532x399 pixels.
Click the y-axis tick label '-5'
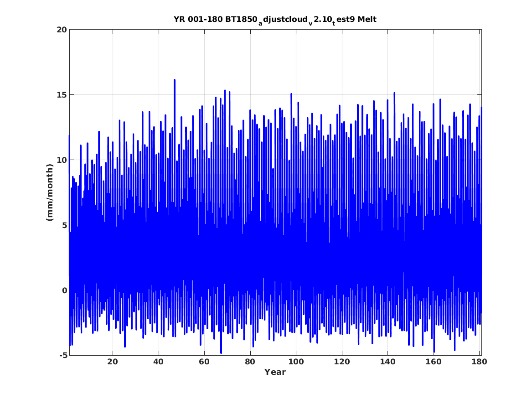click(x=63, y=356)
